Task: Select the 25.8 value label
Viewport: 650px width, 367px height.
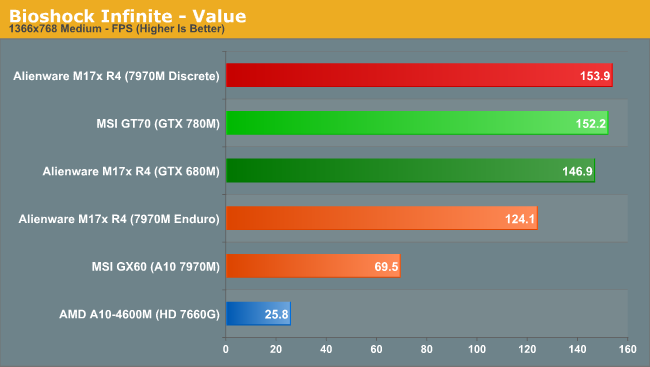Action: (276, 314)
